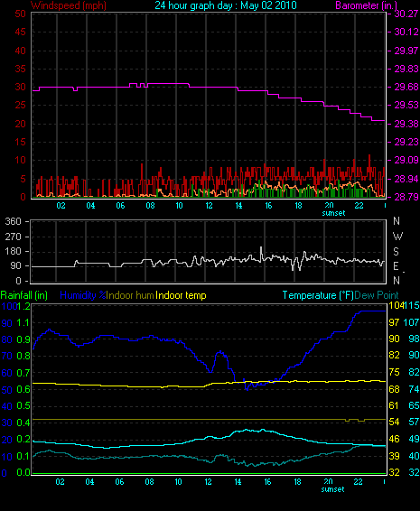The image size is (420, 511).
Task: Click rainfall axis value '0.7'
Action: click(23, 373)
